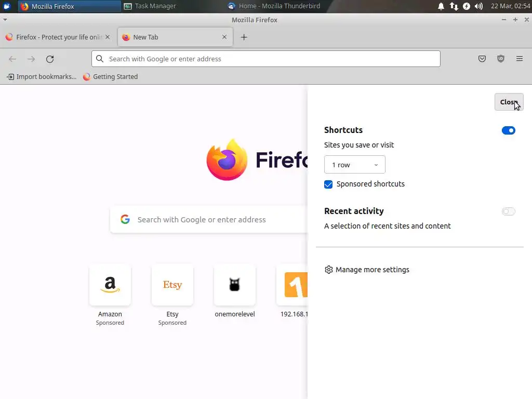This screenshot has height=399, width=532.
Task: Open the network connection tray icon
Action: (454, 6)
